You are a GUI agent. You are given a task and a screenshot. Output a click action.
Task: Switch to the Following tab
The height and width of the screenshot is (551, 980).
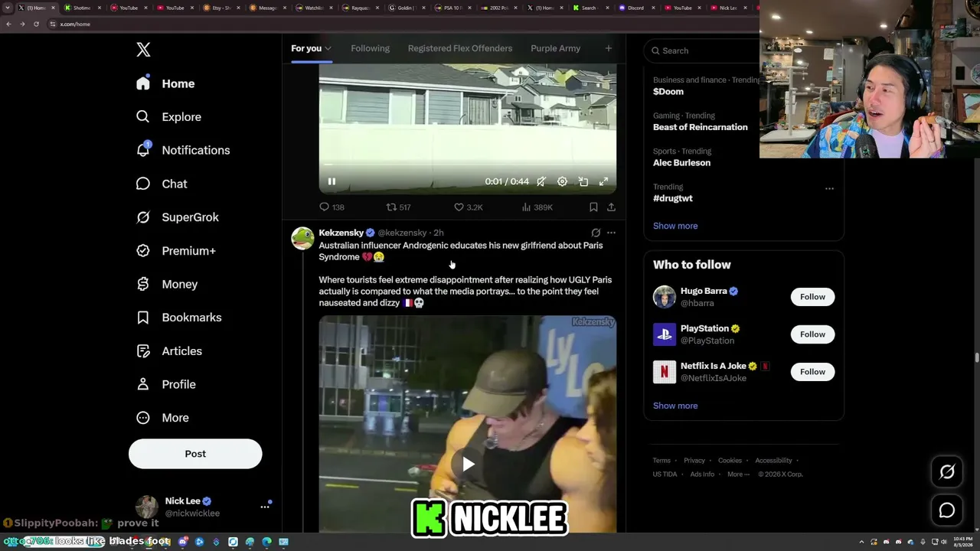pyautogui.click(x=371, y=48)
